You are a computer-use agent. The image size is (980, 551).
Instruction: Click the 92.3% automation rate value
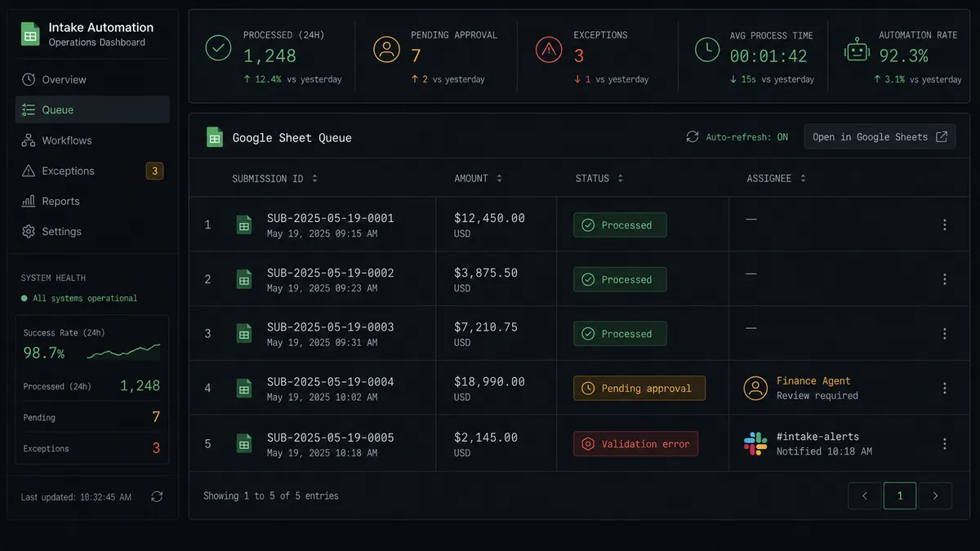[x=903, y=56]
